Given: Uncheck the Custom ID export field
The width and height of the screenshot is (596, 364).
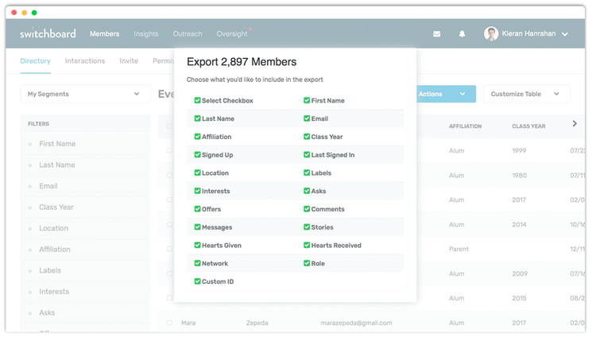Looking at the screenshot, I should 197,281.
